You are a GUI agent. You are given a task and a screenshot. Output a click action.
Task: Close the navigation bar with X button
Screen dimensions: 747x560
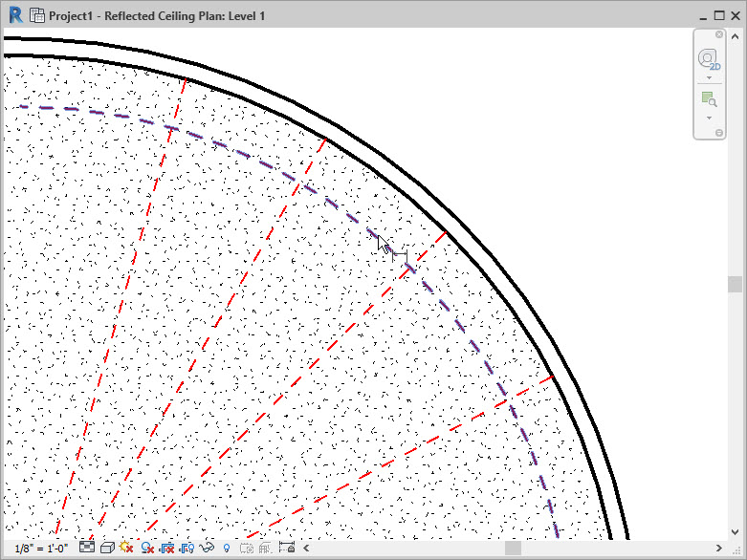tap(719, 34)
